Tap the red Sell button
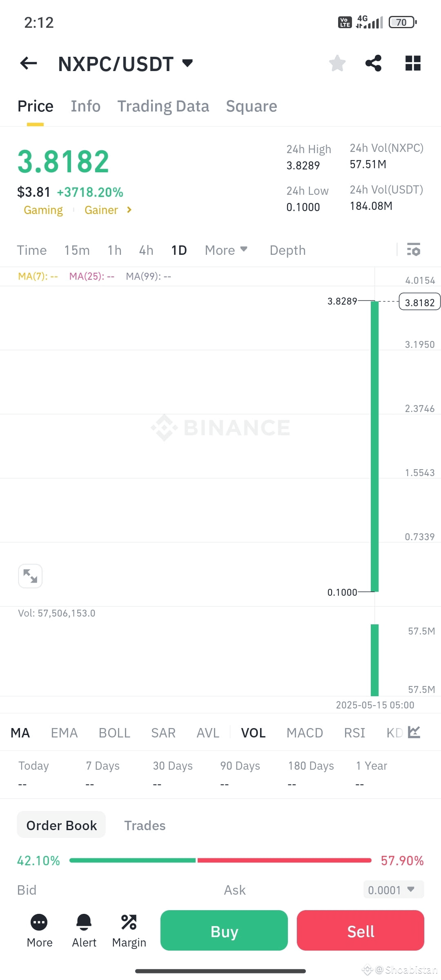 pyautogui.click(x=361, y=931)
